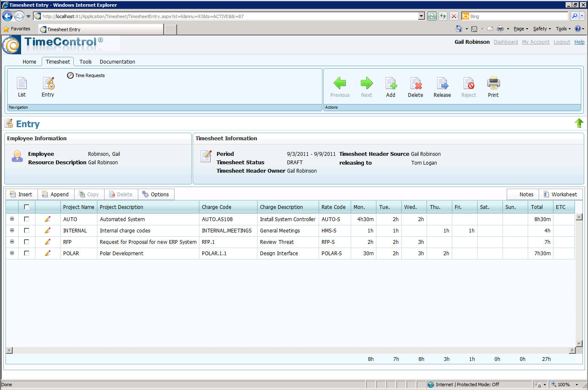This screenshot has width=588, height=390.
Task: Click the Bing search input field
Action: pos(518,16)
